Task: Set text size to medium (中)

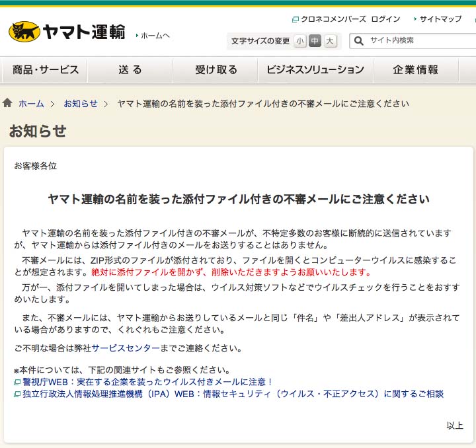Action: click(x=315, y=41)
